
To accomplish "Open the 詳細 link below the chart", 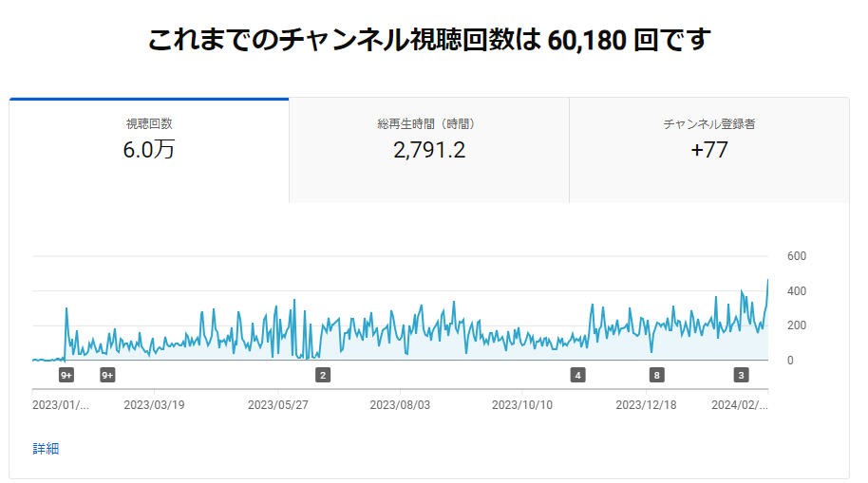I will 46,449.
